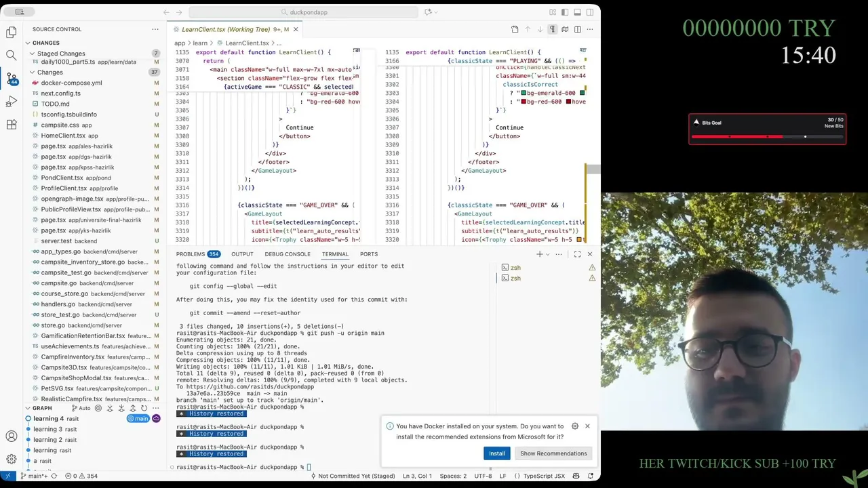This screenshot has width=868, height=488.
Task: Toggle the primary side bar layout button
Action: 565,12
